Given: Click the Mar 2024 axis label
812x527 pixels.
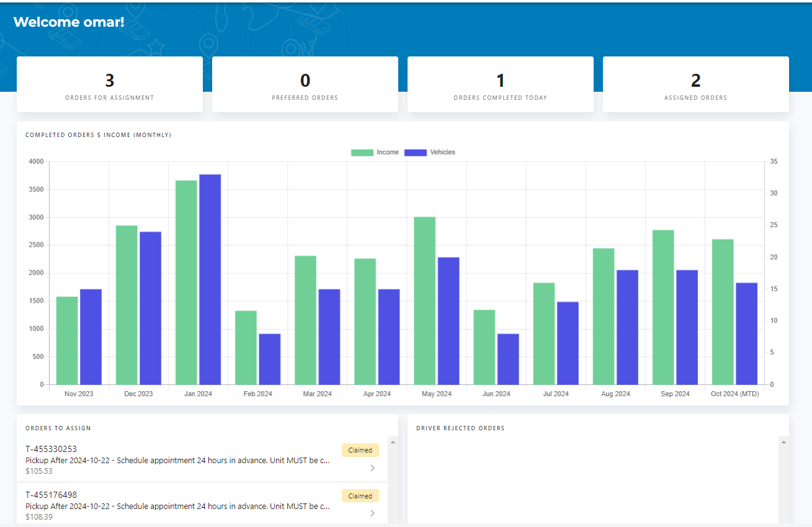Looking at the screenshot, I should [x=318, y=394].
